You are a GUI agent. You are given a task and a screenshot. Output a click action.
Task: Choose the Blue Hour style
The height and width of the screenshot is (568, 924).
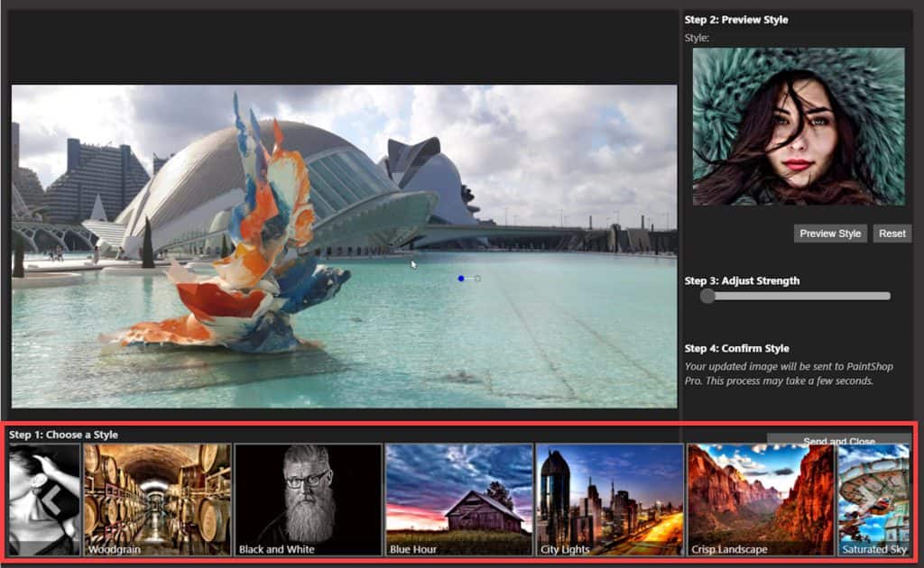(x=460, y=500)
